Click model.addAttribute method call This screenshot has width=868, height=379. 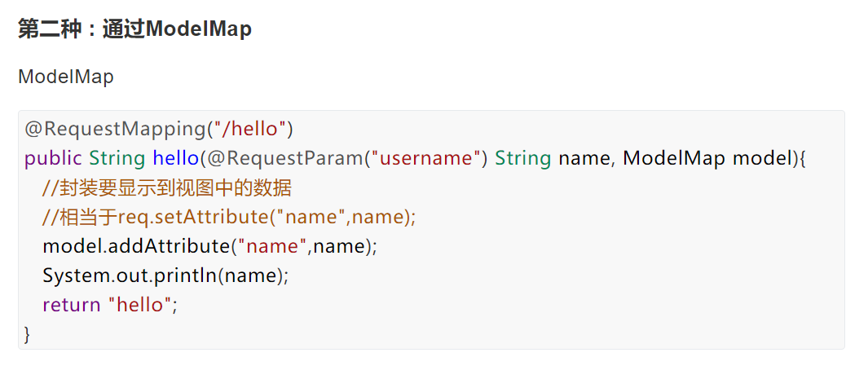pos(135,246)
